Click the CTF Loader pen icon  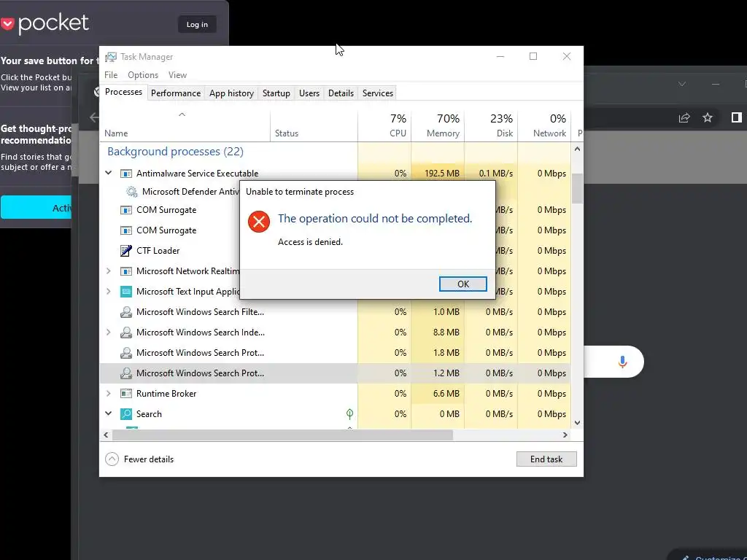tap(125, 251)
